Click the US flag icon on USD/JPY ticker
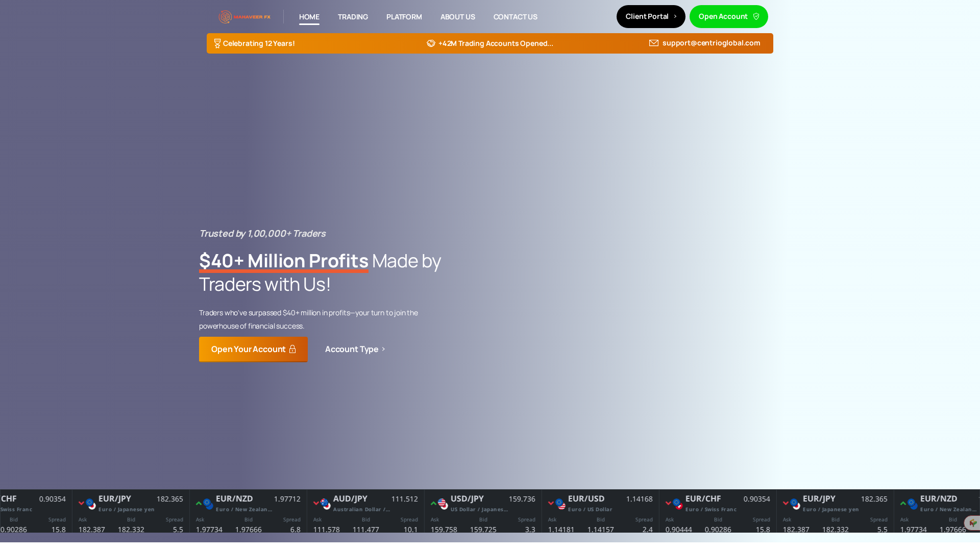The image size is (980, 551). [441, 504]
